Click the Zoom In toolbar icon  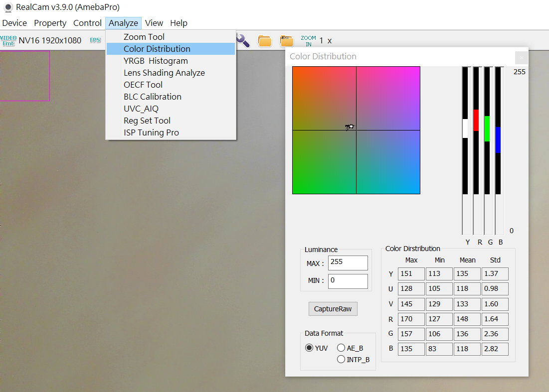tap(308, 41)
